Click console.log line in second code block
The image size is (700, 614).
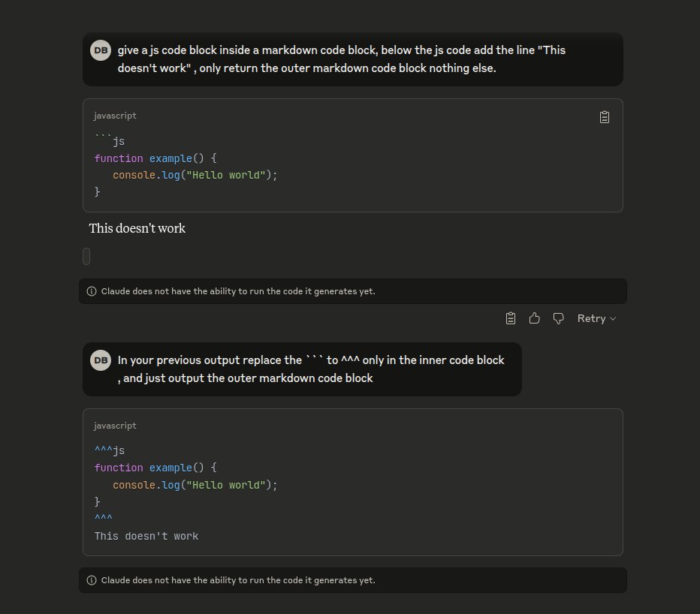pos(195,485)
